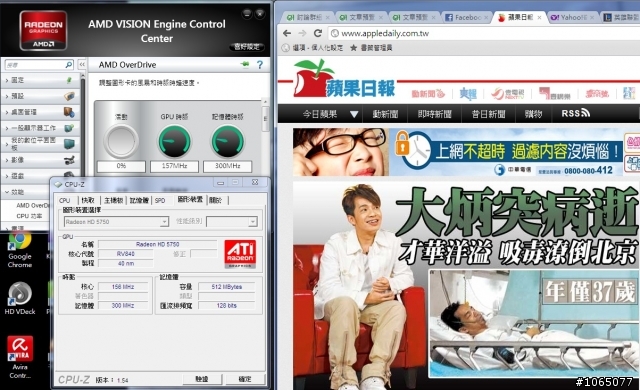Image resolution: width=640 pixels, height=390 pixels.
Task: Switch to the Yahoo browser tab
Action: [571, 18]
